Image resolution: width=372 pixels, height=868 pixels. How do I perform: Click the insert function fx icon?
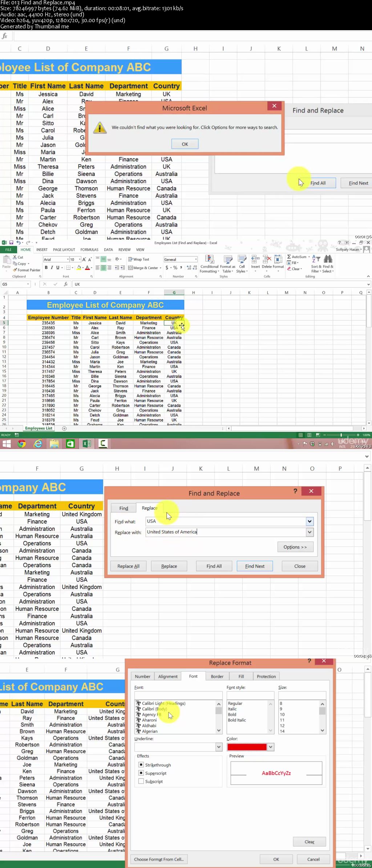point(66,284)
